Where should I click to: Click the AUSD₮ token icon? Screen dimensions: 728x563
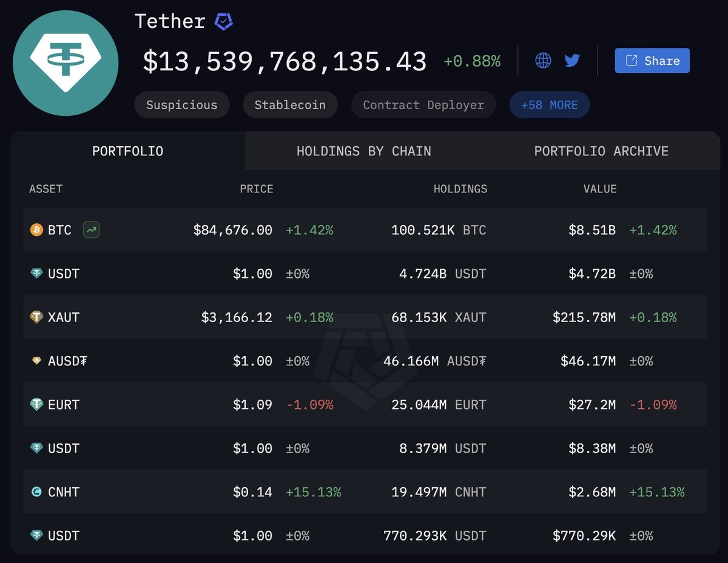point(36,361)
